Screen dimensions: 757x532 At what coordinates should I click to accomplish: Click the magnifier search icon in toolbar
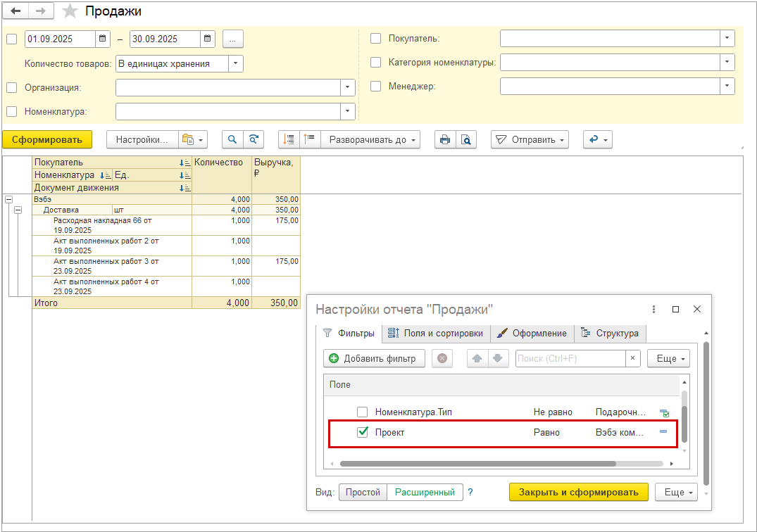[x=232, y=140]
